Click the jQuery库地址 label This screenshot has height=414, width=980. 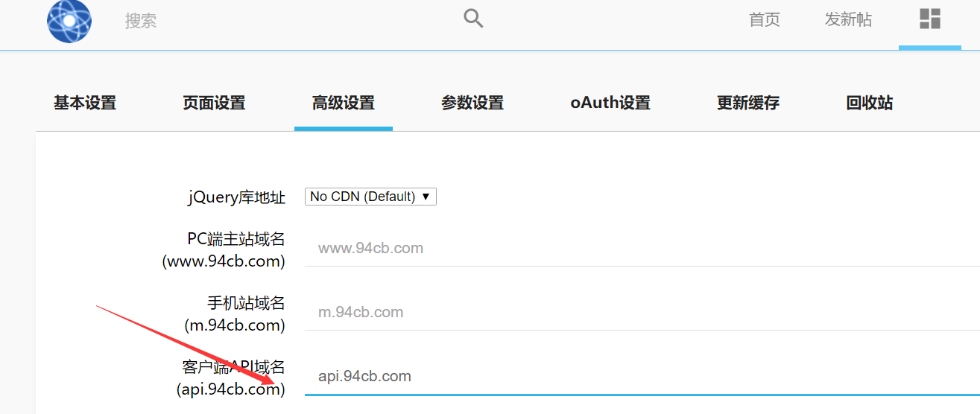coord(236,197)
